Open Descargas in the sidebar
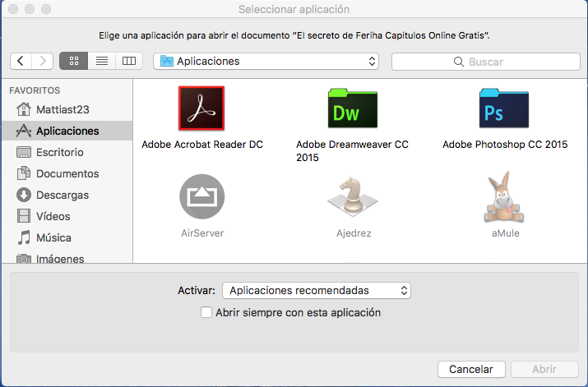 (67, 195)
